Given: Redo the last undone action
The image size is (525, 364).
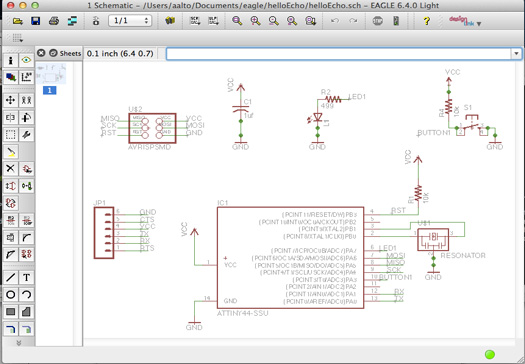Looking at the screenshot, I should 353,21.
